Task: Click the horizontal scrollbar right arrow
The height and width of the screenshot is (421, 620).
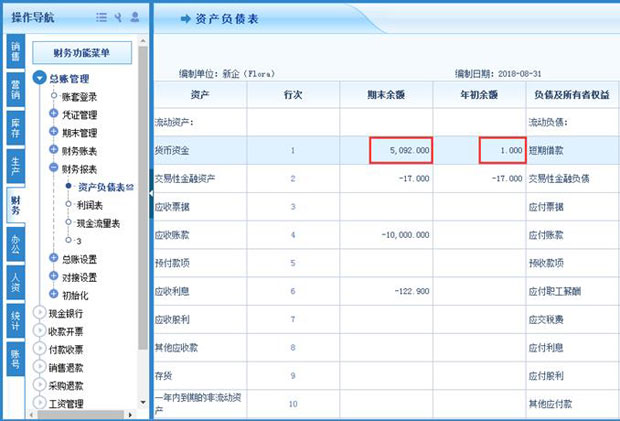Action: click(x=130, y=415)
